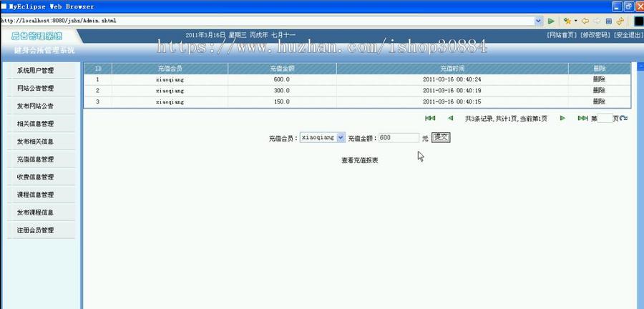Click xiaoqiang in the 300.0 row
This screenshot has width=644, height=309.
(170, 91)
